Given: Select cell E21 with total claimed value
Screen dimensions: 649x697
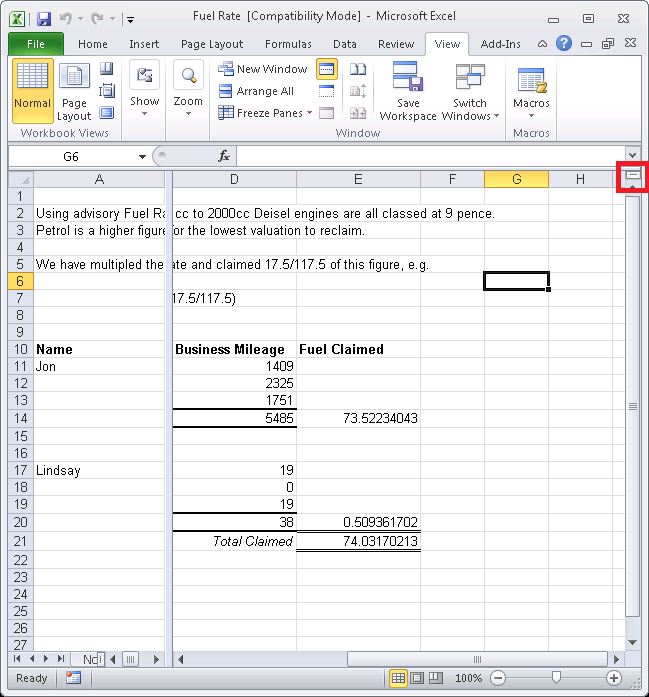Looking at the screenshot, I should pyautogui.click(x=358, y=541).
